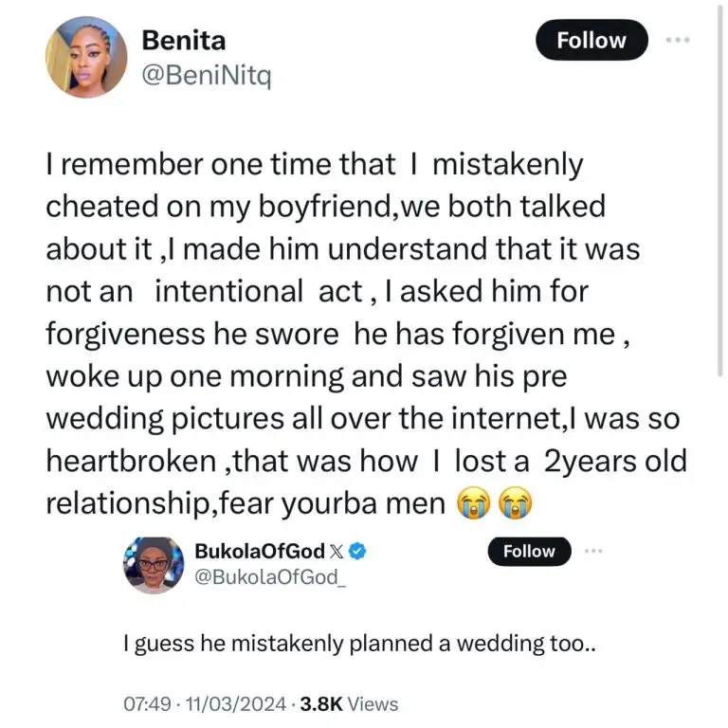Open more options beside BukolaOfGod's Follow button
The width and height of the screenshot is (728, 728).
[594, 551]
